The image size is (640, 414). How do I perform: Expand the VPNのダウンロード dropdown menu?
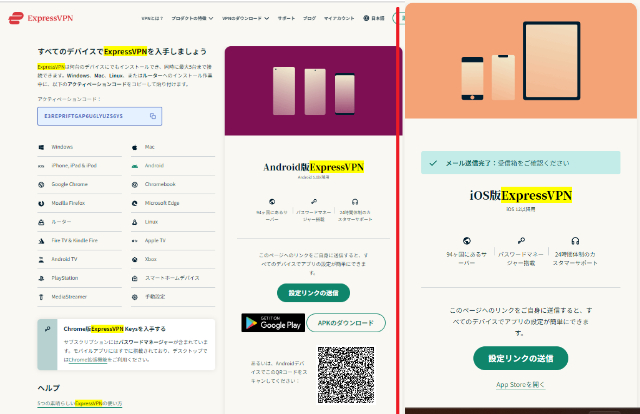(246, 18)
